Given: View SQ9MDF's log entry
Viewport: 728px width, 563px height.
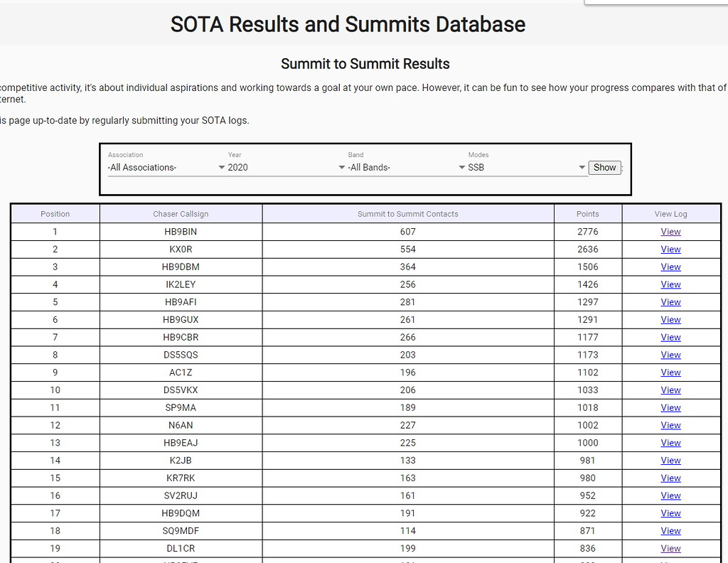Looking at the screenshot, I should tap(670, 530).
